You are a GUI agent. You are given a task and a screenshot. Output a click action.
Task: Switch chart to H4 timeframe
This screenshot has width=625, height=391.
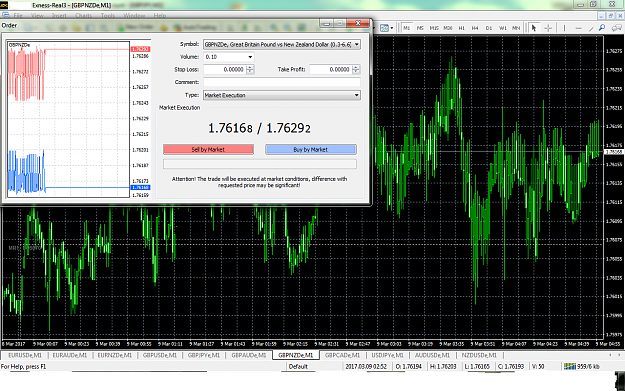(x=475, y=28)
